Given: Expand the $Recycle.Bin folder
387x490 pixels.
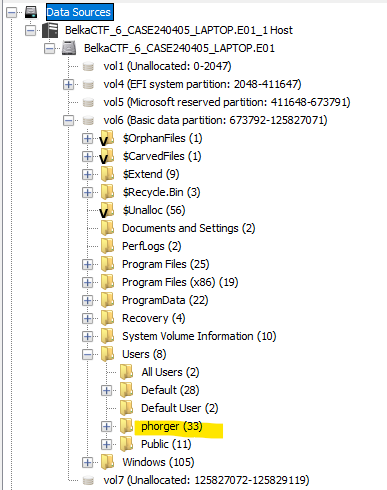Looking at the screenshot, I should click(87, 193).
